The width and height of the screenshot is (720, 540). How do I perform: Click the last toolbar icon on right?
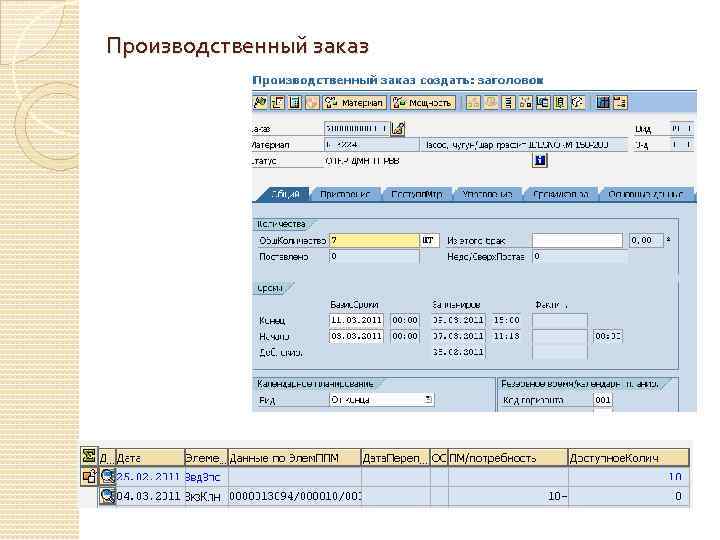(620, 102)
